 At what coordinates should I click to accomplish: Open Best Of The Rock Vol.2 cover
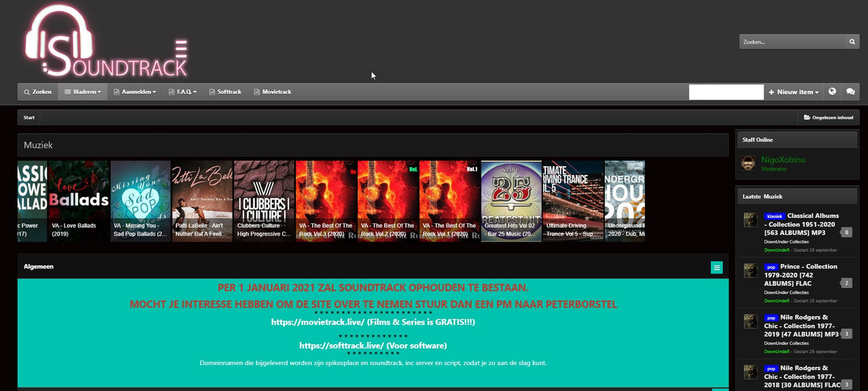[x=387, y=201]
